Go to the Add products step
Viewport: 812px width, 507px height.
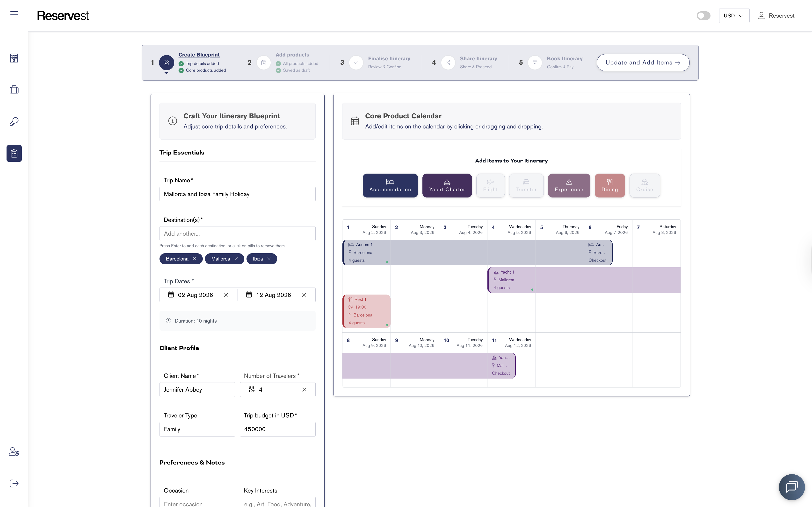pos(292,55)
